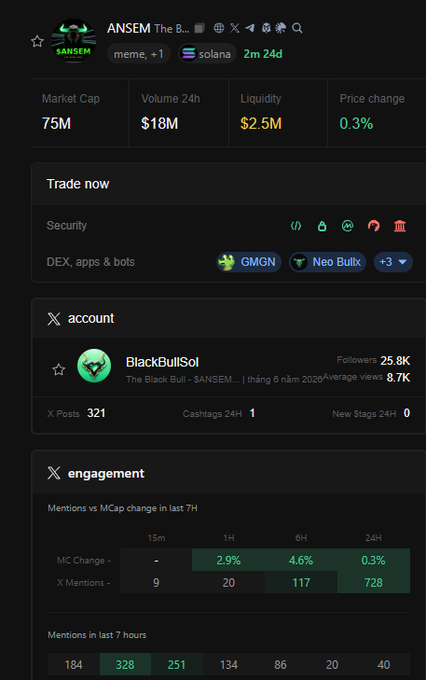The width and height of the screenshot is (426, 680).
Task: Star the ANSEM token as favorite
Action: pos(37,42)
